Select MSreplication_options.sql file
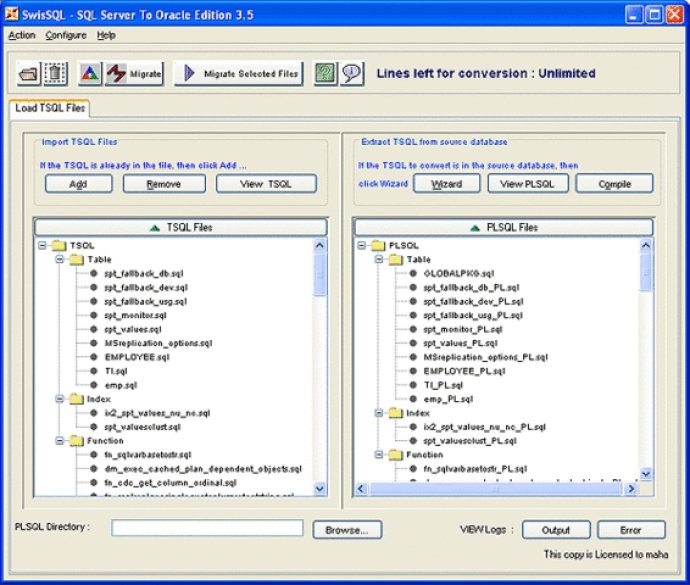Screen dimensions: 690x585 pyautogui.click(x=158, y=343)
